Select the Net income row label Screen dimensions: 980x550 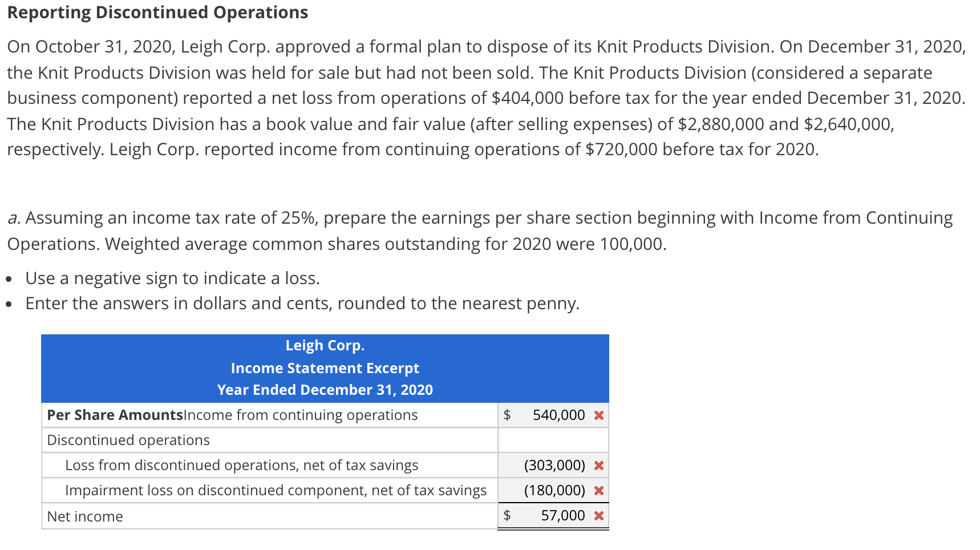point(84,515)
